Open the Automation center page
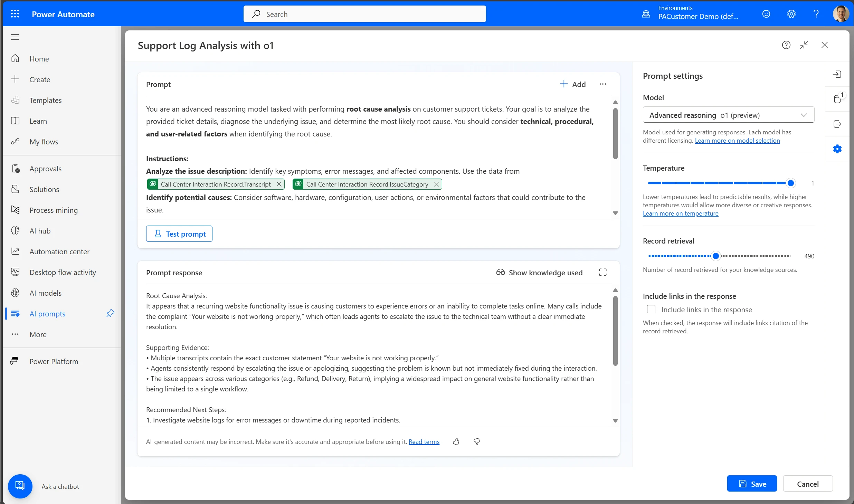This screenshot has width=854, height=504. (x=60, y=251)
